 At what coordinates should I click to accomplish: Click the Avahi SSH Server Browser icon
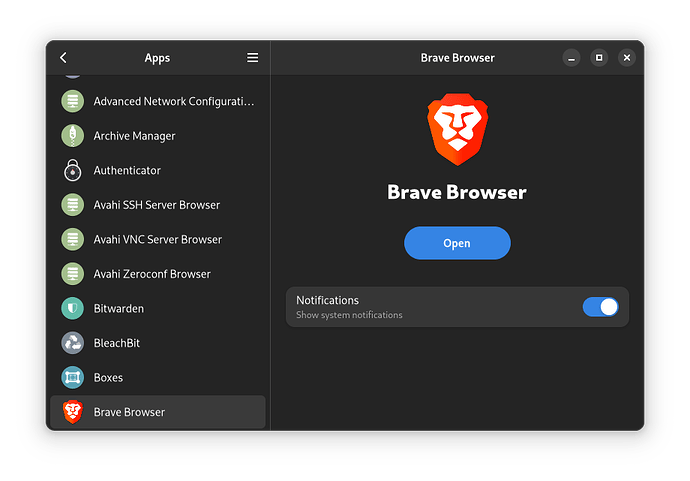73,205
